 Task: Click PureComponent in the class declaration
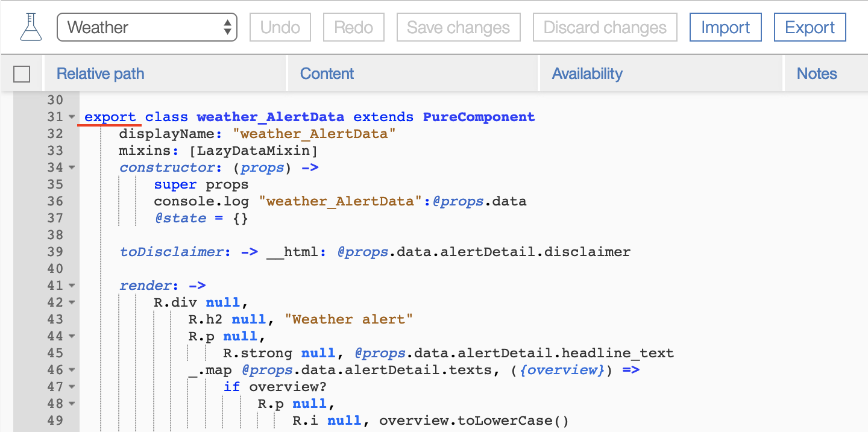pos(479,117)
